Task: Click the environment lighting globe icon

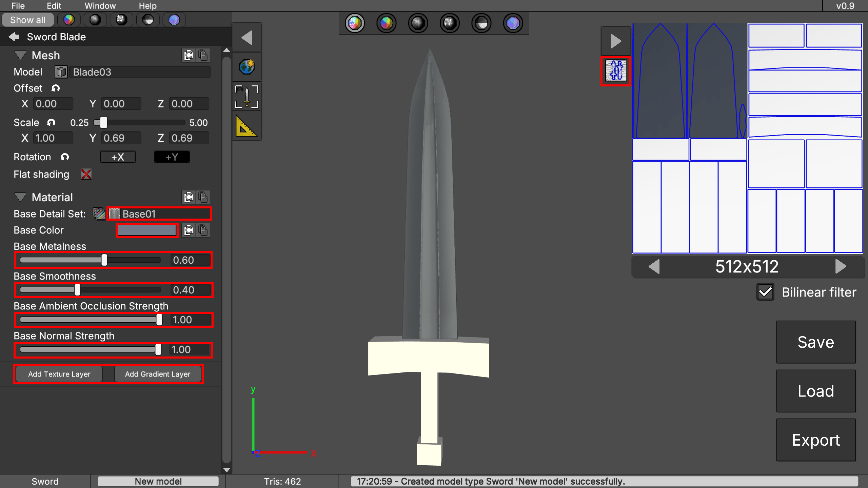Action: click(x=247, y=67)
